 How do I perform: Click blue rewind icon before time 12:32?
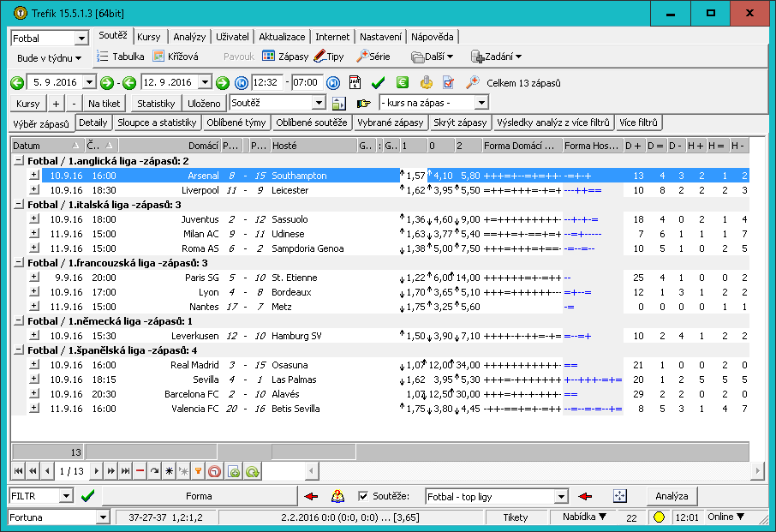[242, 82]
